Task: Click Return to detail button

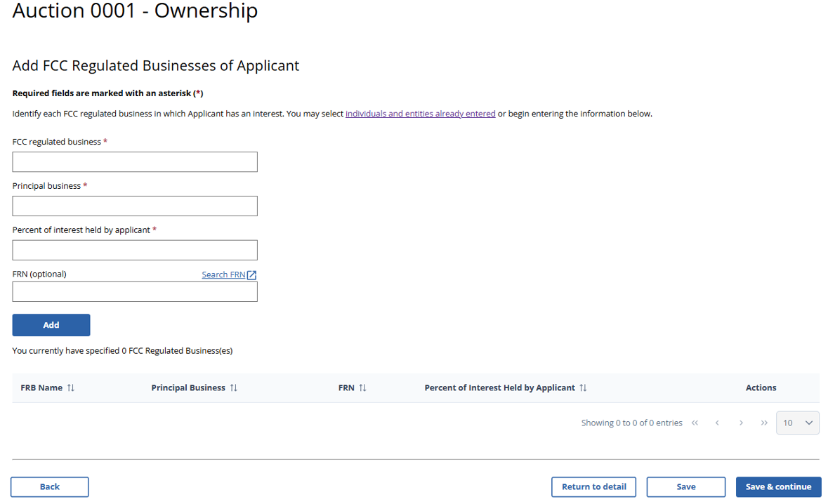Action: point(594,487)
